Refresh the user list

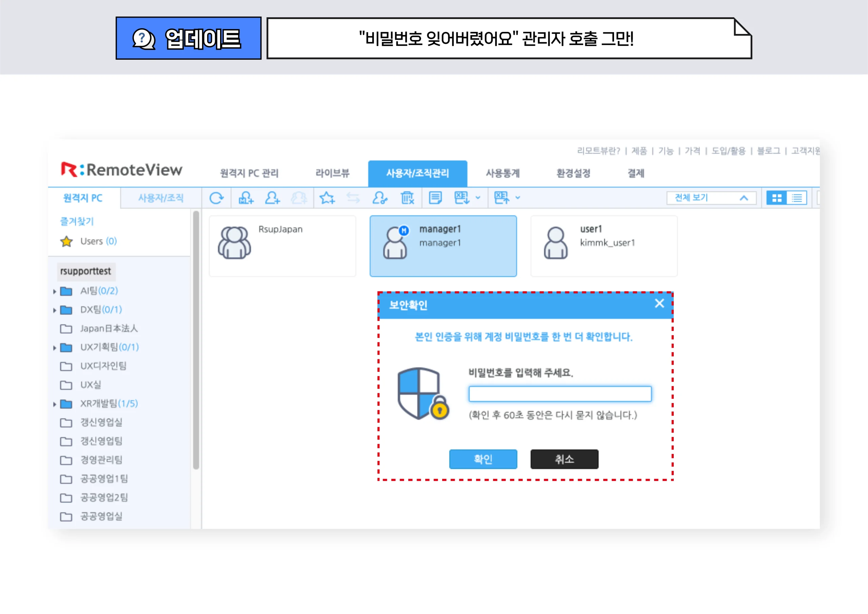tap(217, 197)
